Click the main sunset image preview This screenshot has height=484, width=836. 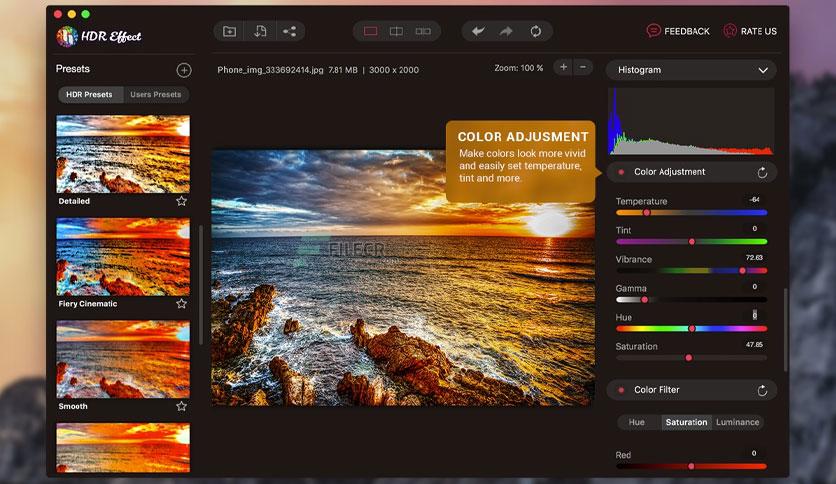(403, 278)
